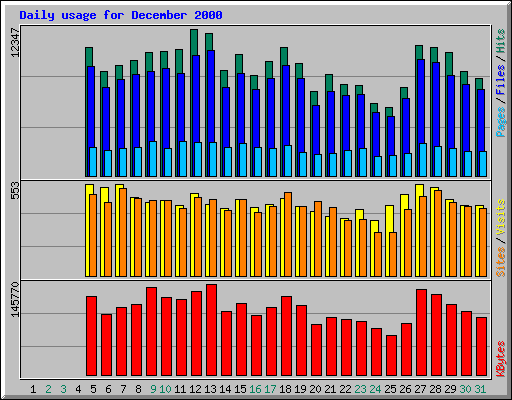Click day label 6 on the axis
This screenshot has width=512, height=400.
pyautogui.click(x=108, y=389)
